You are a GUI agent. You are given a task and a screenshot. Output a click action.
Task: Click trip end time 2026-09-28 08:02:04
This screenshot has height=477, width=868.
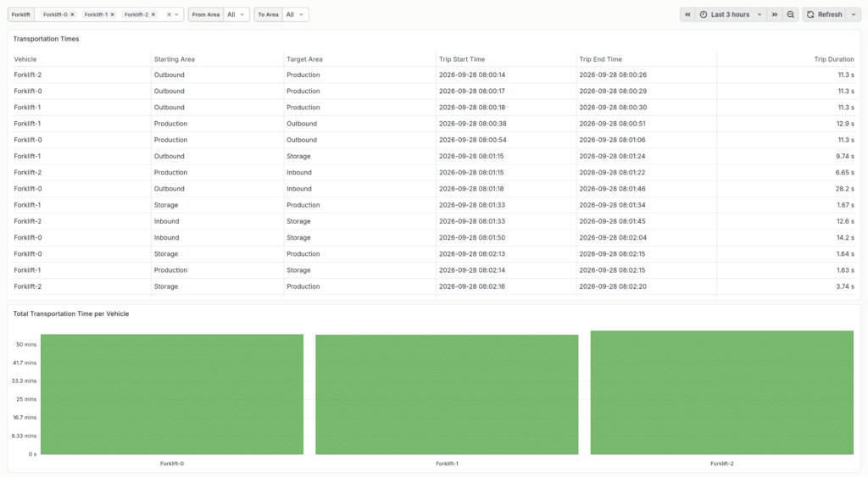(x=613, y=237)
